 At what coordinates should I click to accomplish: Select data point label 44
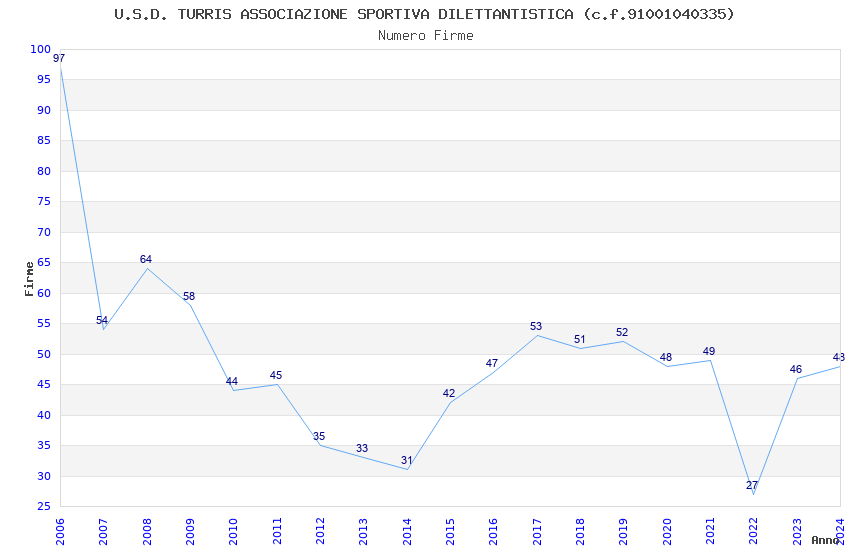(x=232, y=381)
